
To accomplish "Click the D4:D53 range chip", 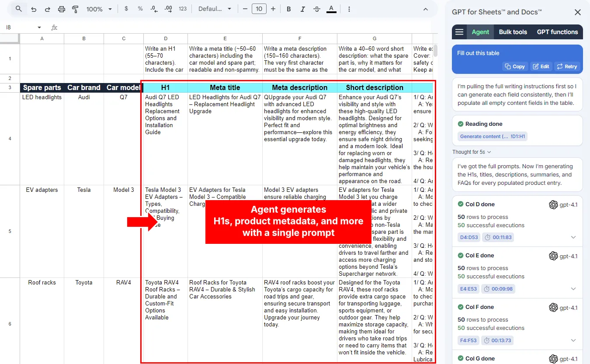I will pyautogui.click(x=469, y=237).
